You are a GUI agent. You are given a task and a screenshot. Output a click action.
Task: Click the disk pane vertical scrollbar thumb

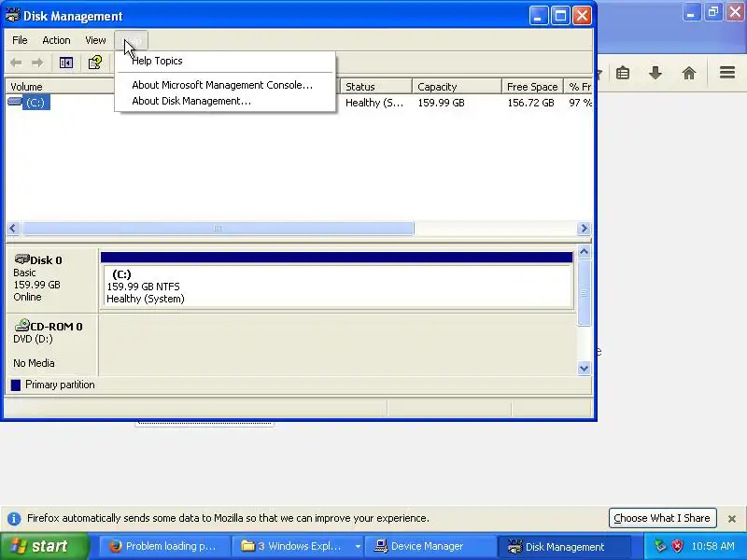pos(585,293)
